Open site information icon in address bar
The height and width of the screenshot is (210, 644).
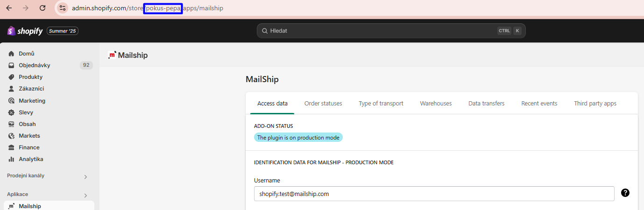coord(63,8)
